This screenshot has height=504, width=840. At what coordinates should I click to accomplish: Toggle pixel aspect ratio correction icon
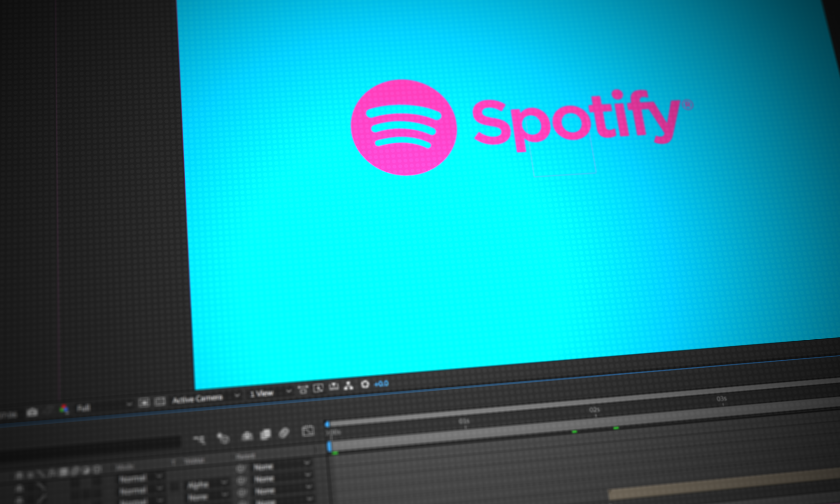303,390
